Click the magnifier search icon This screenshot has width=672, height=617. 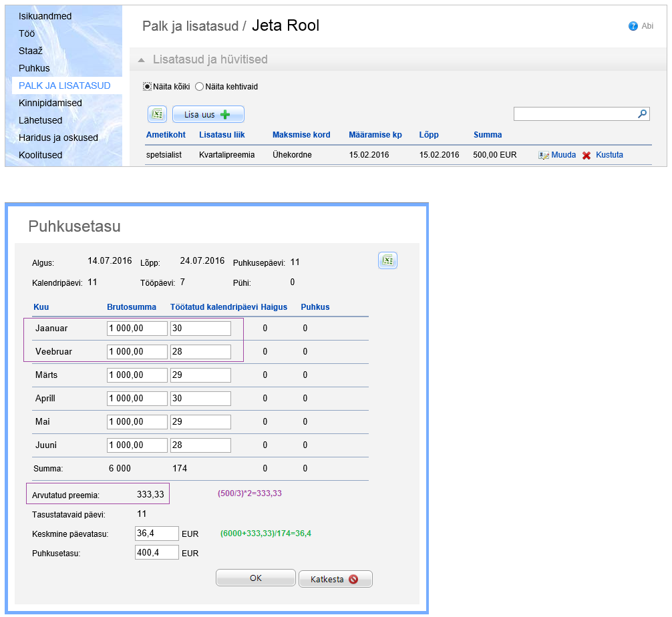click(642, 114)
